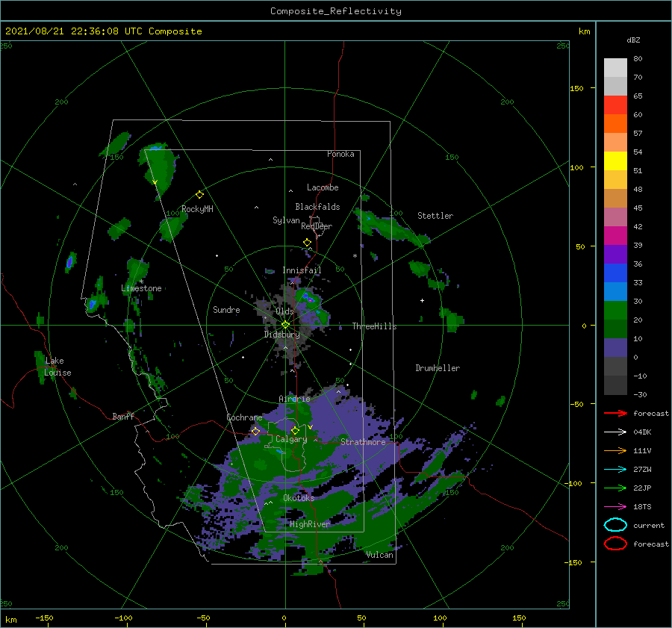Select the blue 33-36 dBZ swatch
Screen dimensions: 672x628
615,273
